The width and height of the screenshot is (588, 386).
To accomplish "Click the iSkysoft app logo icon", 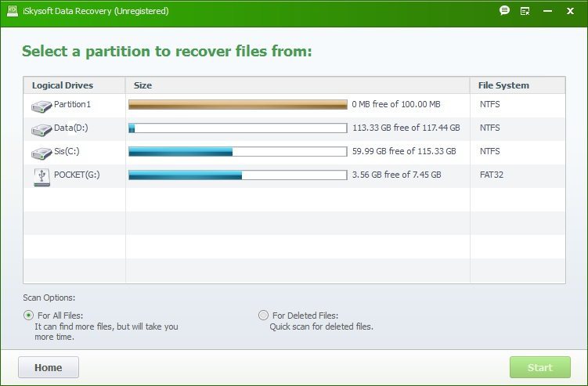I will point(13,11).
